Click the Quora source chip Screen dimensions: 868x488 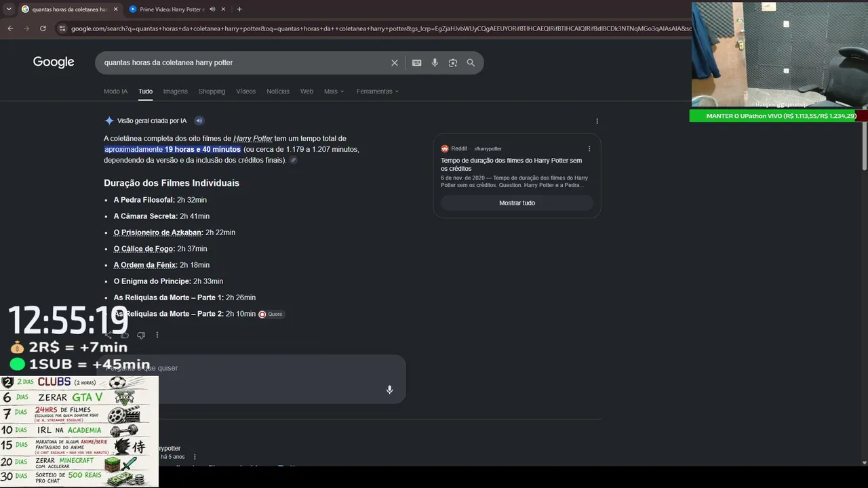(x=271, y=314)
